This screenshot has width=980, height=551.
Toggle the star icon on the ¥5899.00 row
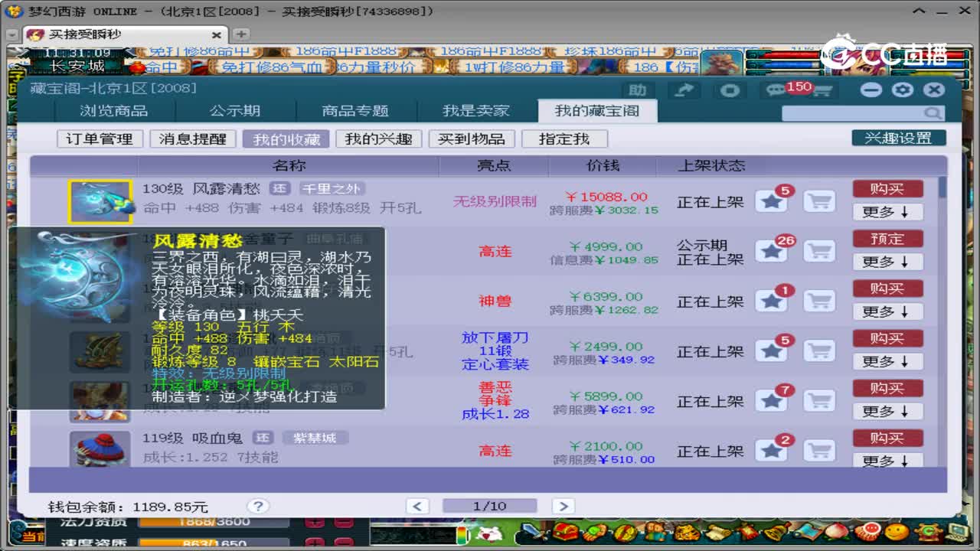coord(772,400)
